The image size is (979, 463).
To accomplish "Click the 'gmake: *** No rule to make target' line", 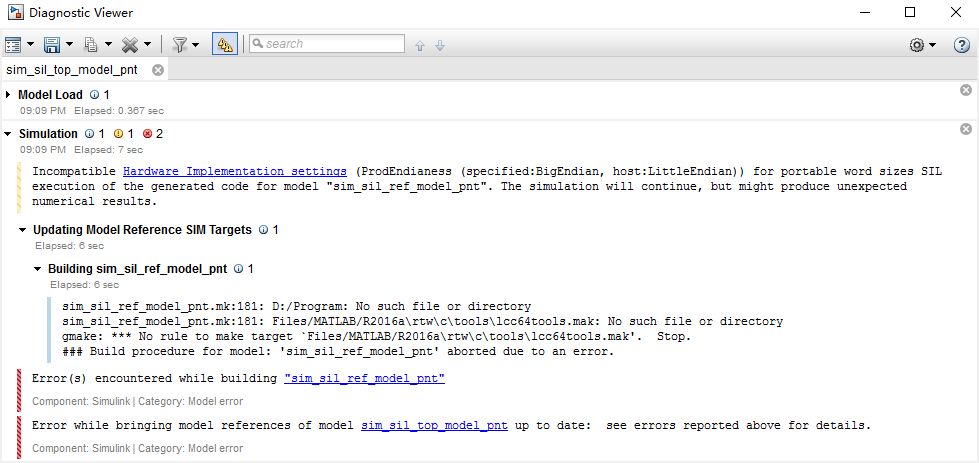I will tap(377, 336).
